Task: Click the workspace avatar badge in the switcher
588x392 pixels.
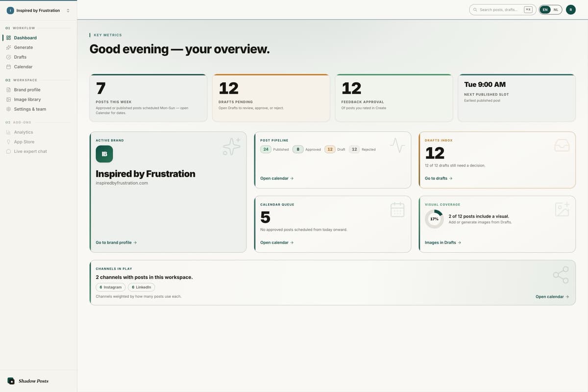Action: [10, 10]
